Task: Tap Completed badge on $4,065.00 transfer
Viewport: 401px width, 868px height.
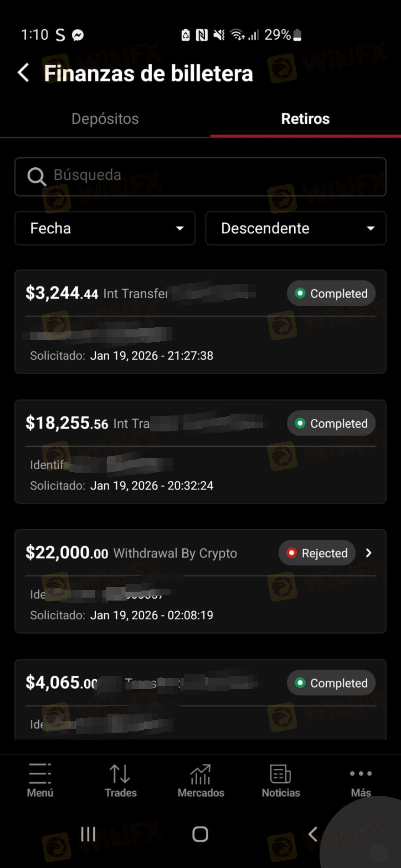Action: (x=331, y=683)
